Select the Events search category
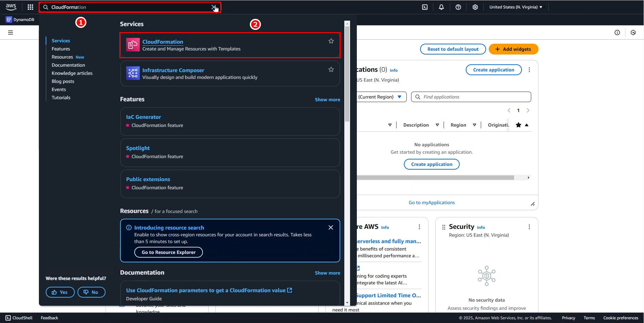Viewport: 644px width, 323px height. click(x=59, y=89)
